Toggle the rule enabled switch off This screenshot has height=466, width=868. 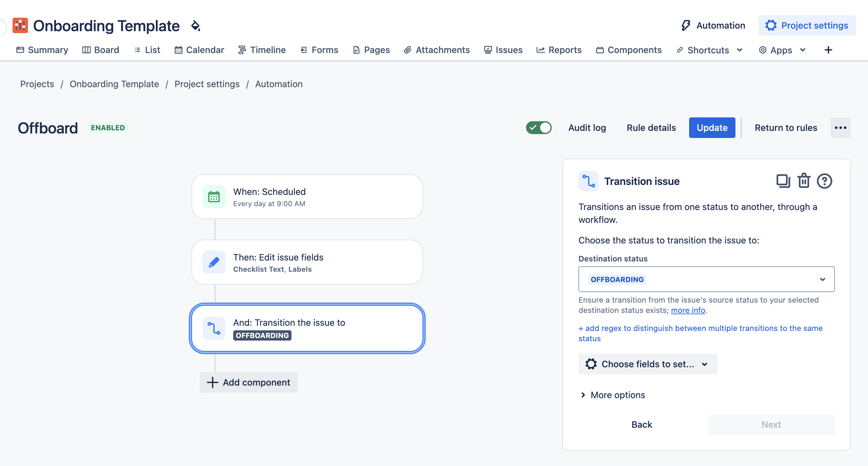tap(539, 128)
